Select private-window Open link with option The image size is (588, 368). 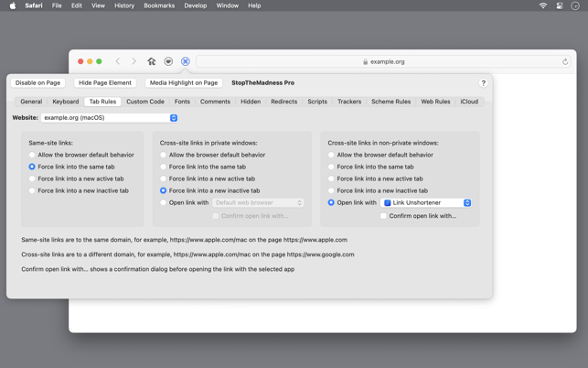click(163, 203)
